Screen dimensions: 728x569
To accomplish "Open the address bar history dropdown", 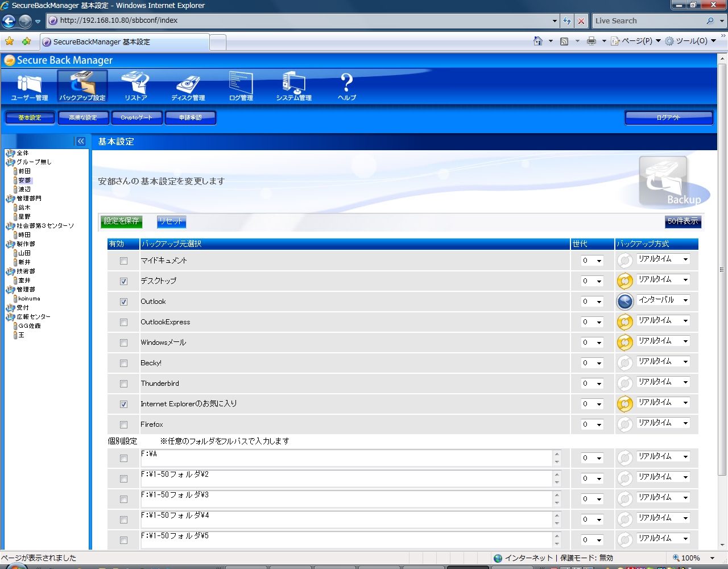I will tap(555, 21).
